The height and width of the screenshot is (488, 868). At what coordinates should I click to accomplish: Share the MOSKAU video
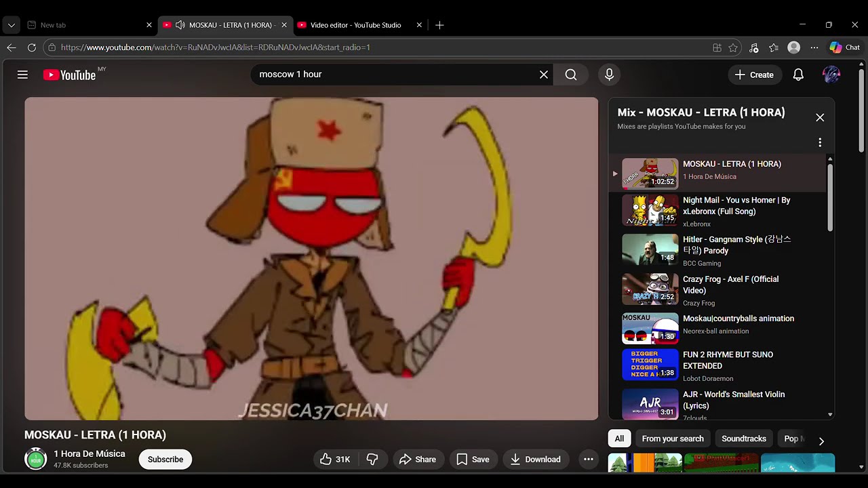pyautogui.click(x=417, y=460)
